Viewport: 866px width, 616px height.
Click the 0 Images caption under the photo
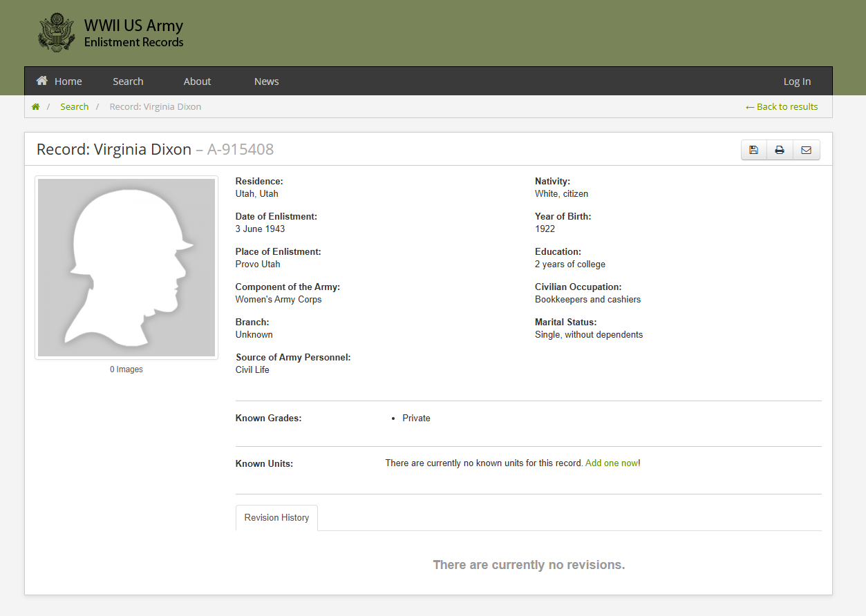pyautogui.click(x=126, y=370)
